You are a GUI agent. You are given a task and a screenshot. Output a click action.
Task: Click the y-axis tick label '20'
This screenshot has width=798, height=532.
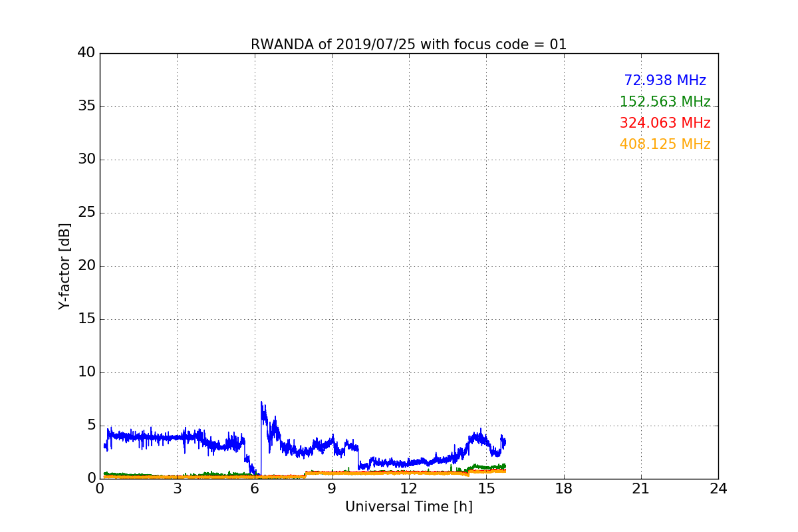[86, 266]
